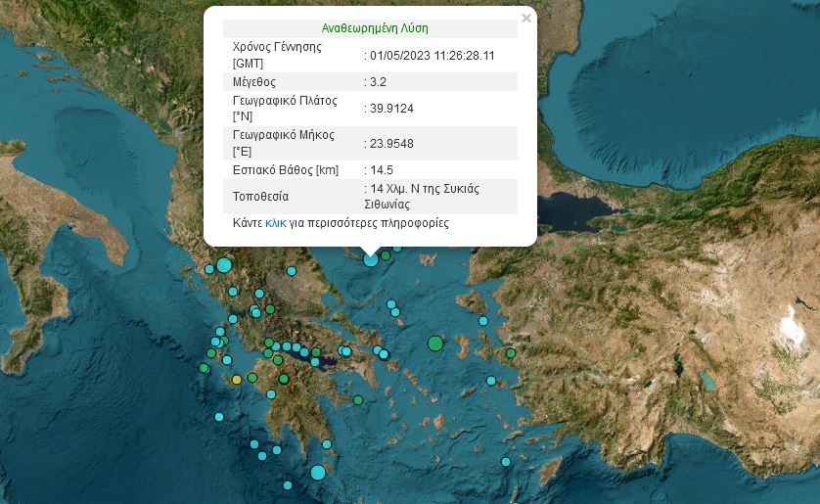Select the large green marker in central Aegean
Screen dimensions: 820x504
coord(435,343)
